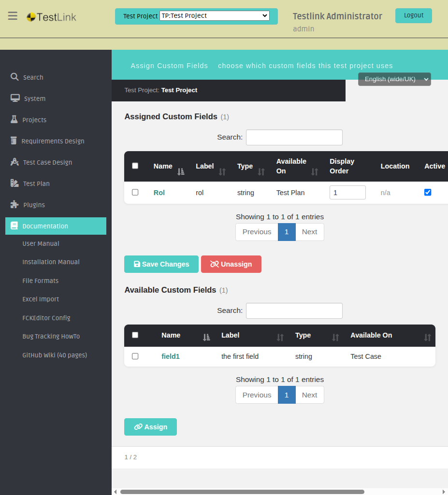Open the hamburger menu icon
This screenshot has width=448, height=495.
click(13, 16)
